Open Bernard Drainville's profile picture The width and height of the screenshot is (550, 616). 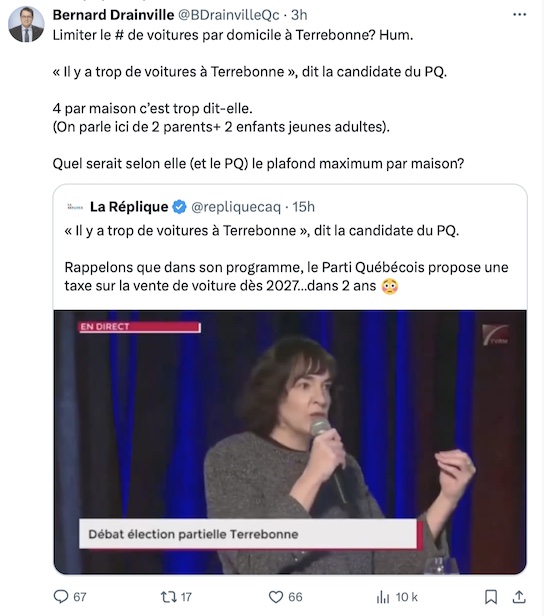coord(26,24)
